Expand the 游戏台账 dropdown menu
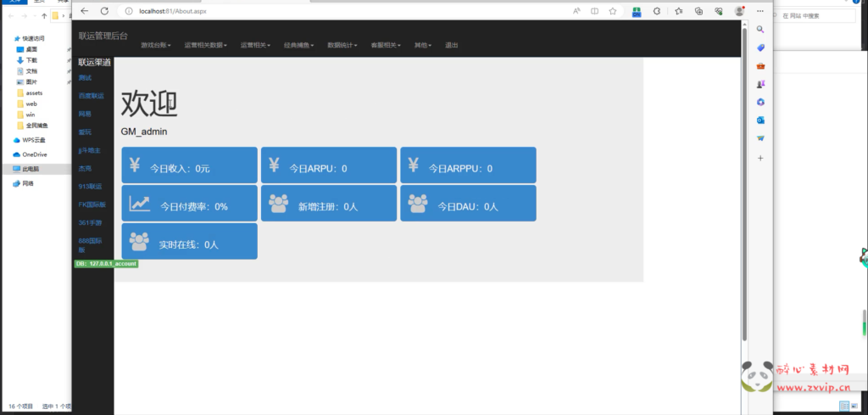This screenshot has width=868, height=415. (156, 45)
